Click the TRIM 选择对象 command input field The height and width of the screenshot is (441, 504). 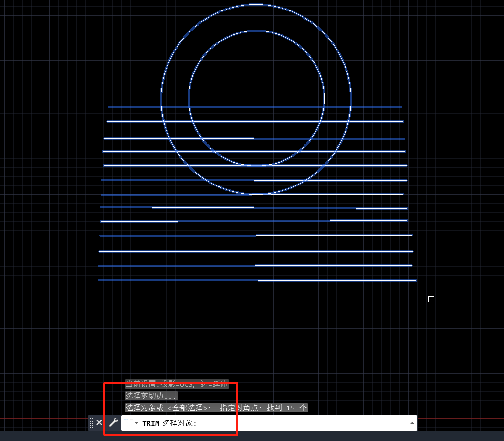click(x=269, y=423)
